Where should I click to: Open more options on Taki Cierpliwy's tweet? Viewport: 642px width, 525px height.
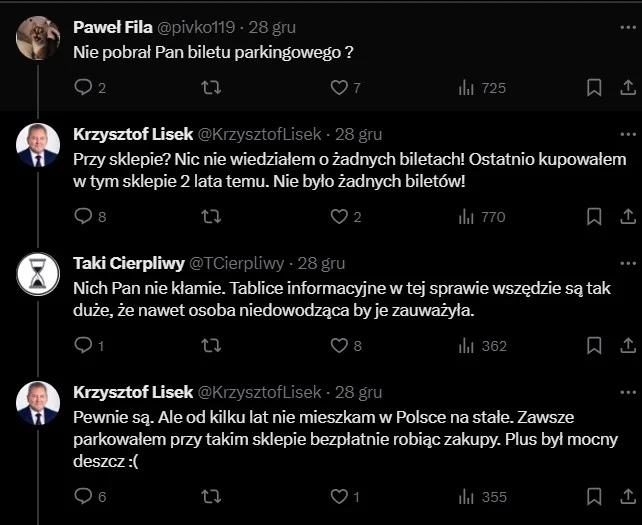[x=628, y=263]
